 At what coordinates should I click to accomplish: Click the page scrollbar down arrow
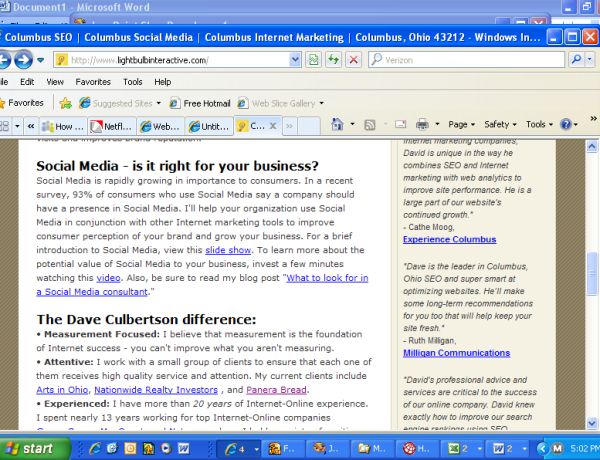tap(592, 423)
